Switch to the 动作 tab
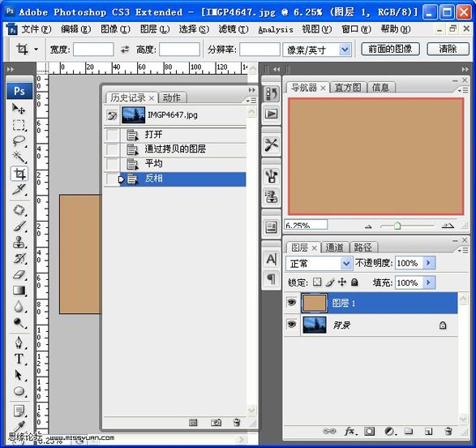Screen dimensions: 476x448 172,97
